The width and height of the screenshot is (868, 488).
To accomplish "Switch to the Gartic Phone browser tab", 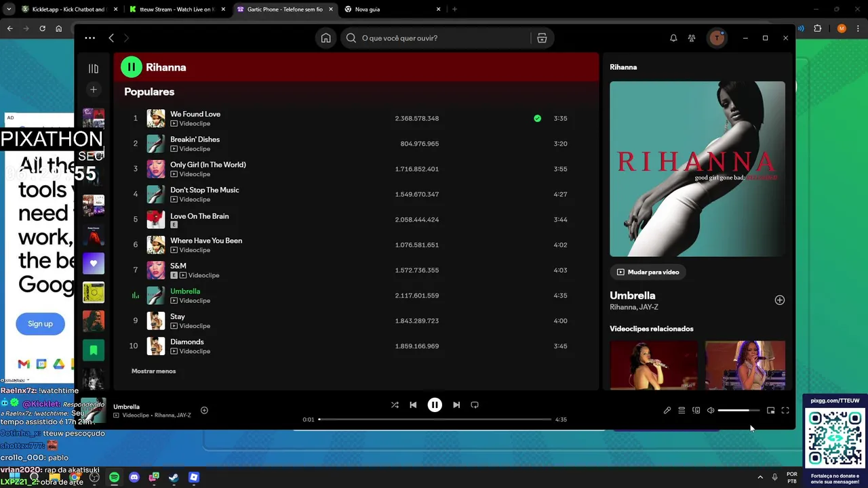I will pyautogui.click(x=285, y=9).
